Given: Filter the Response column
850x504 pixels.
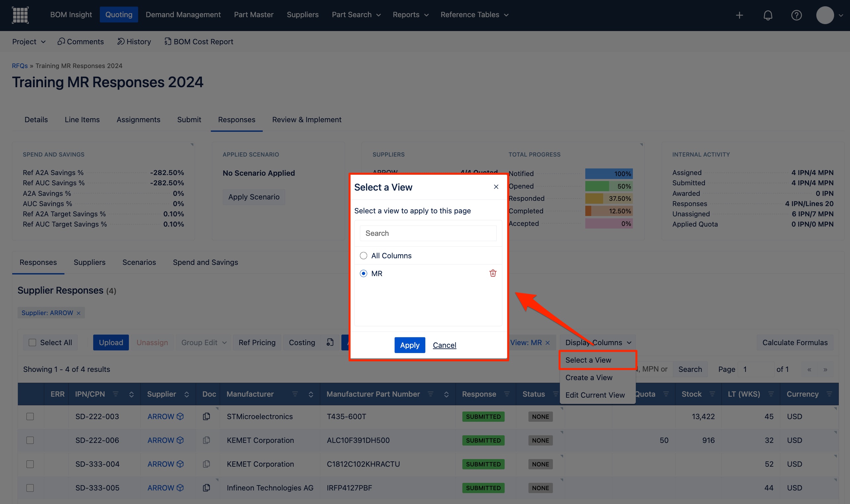Looking at the screenshot, I should tap(507, 394).
